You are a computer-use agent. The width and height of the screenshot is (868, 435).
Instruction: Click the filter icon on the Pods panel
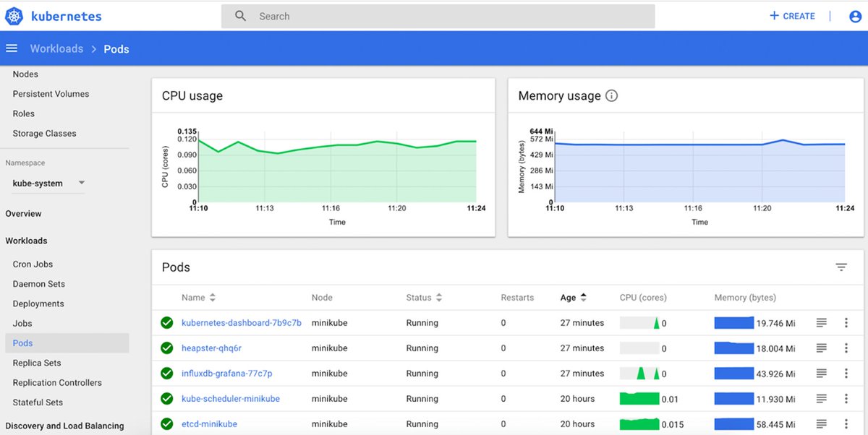(x=841, y=267)
